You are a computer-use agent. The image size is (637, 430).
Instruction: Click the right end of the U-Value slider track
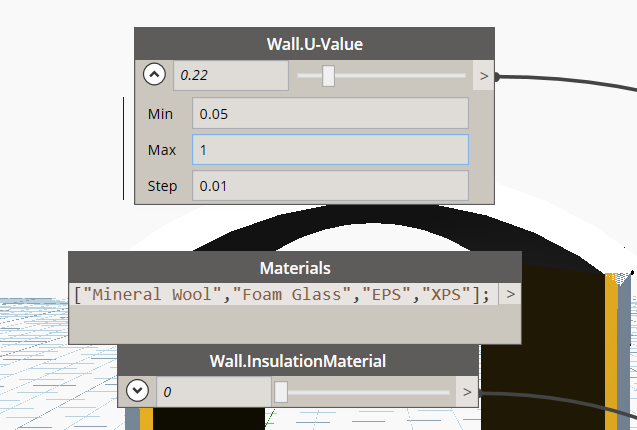[462, 76]
